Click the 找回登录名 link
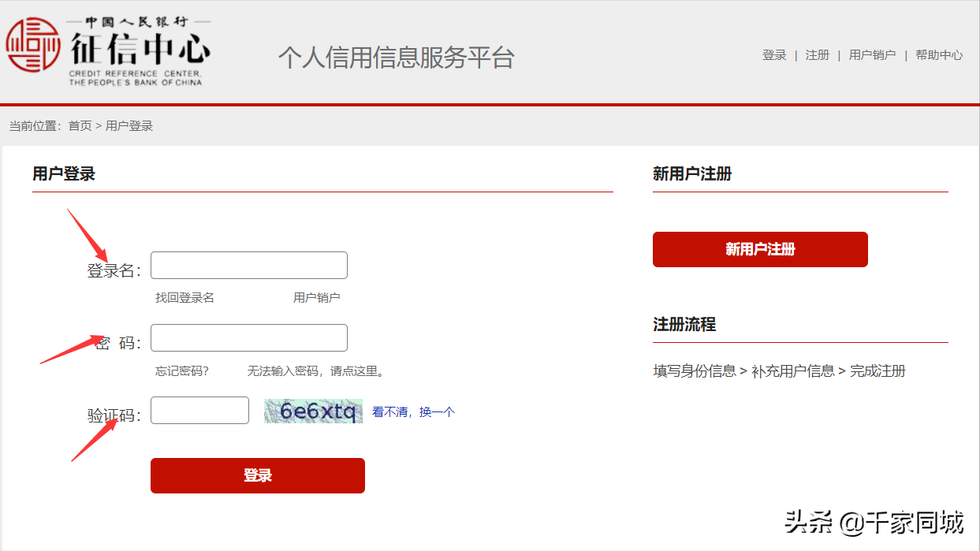 click(184, 297)
